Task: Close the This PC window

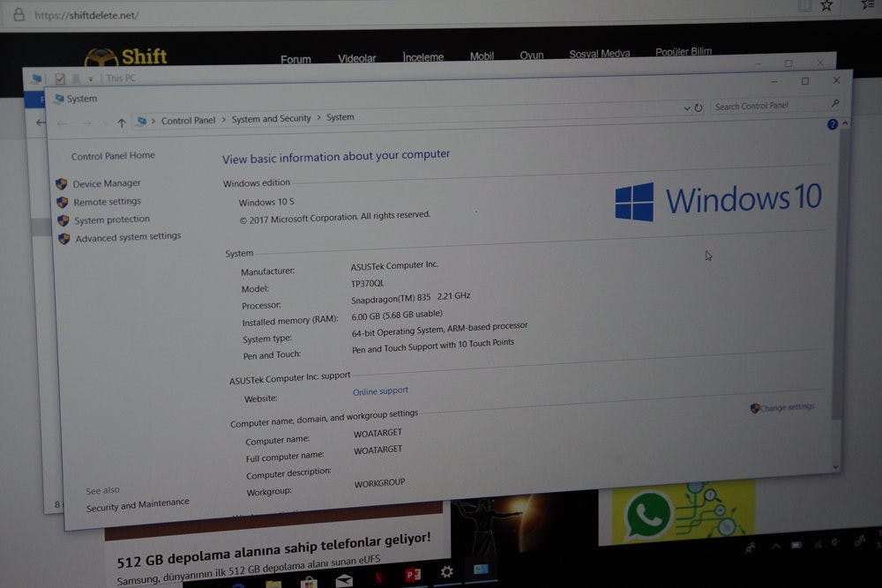Action: (820, 63)
